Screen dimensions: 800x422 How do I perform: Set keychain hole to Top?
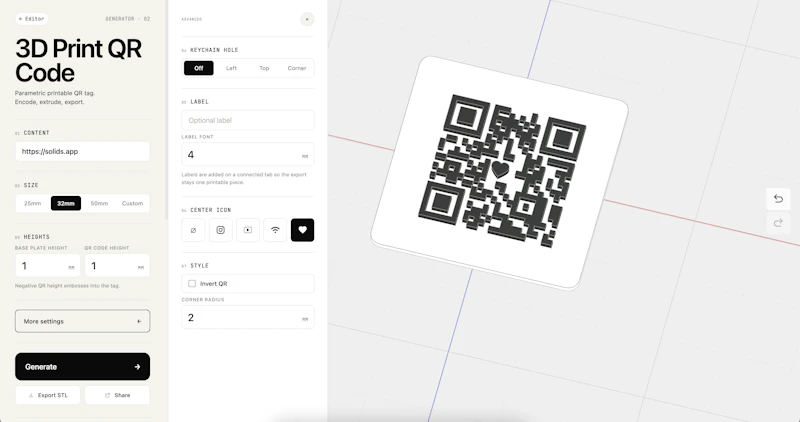[264, 68]
